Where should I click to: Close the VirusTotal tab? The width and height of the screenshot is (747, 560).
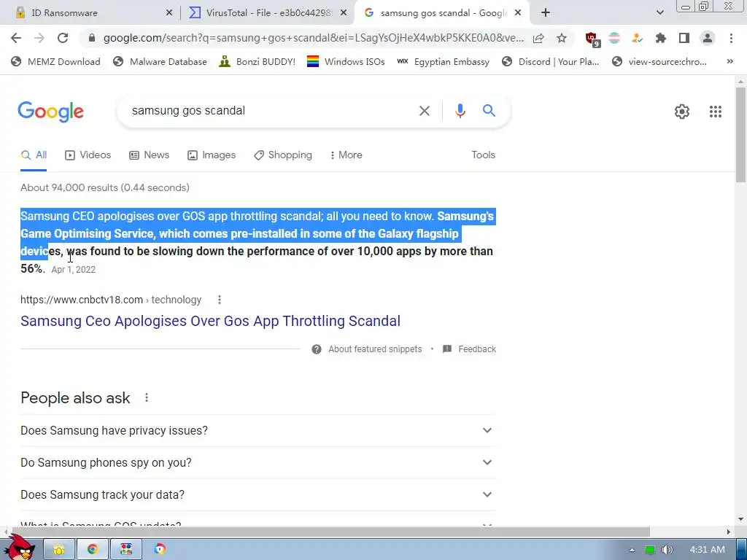[344, 13]
